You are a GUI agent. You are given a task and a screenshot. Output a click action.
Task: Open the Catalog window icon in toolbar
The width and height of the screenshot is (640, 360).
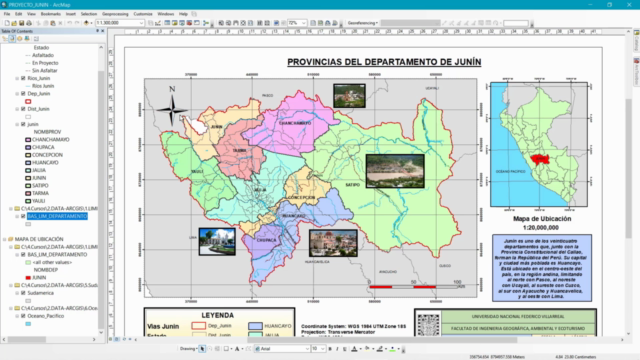pyautogui.click(x=175, y=23)
